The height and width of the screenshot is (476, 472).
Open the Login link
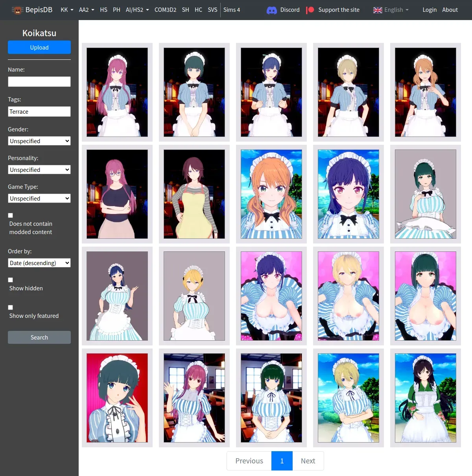tap(430, 10)
